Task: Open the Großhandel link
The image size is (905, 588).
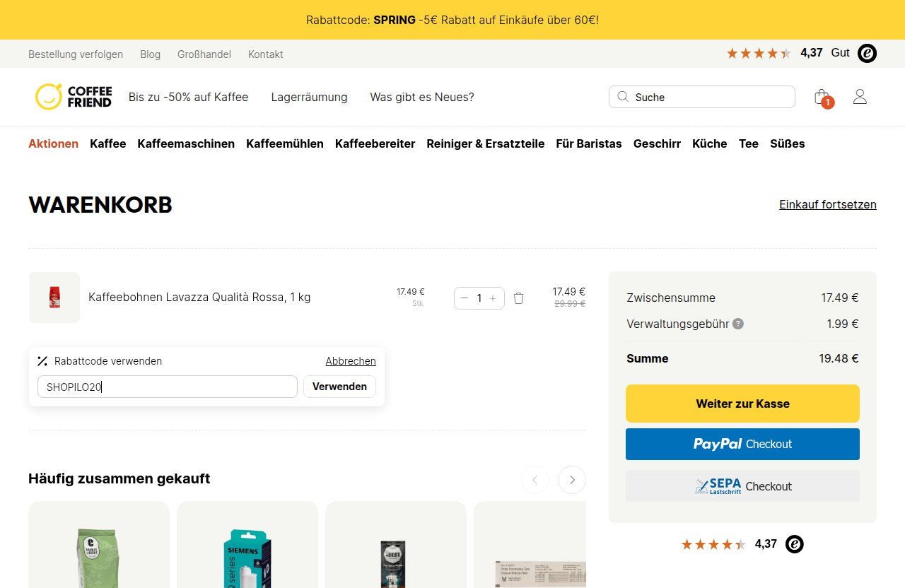Action: [x=204, y=54]
